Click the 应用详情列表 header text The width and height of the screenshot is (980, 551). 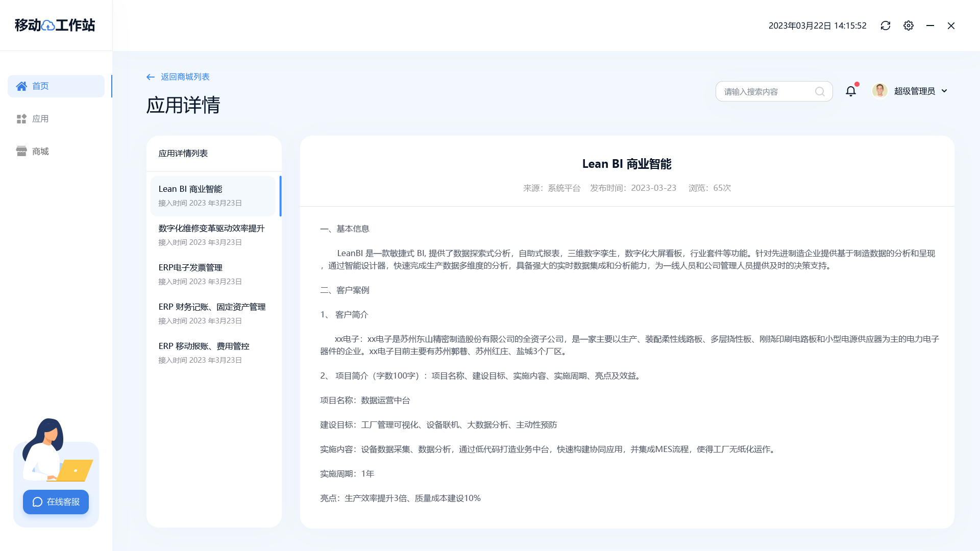[183, 154]
